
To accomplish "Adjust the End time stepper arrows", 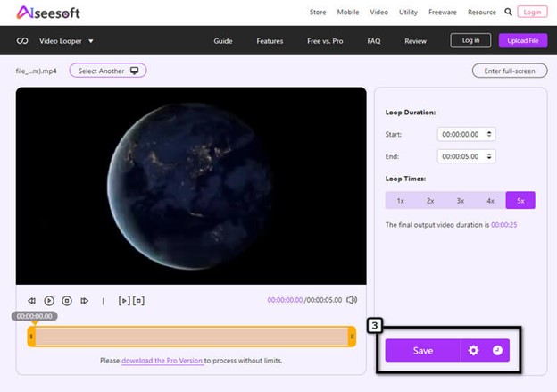I will click(x=489, y=156).
